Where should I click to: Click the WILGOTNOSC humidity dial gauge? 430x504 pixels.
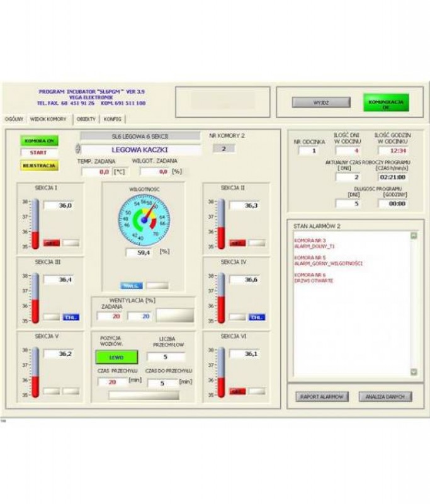[144, 220]
